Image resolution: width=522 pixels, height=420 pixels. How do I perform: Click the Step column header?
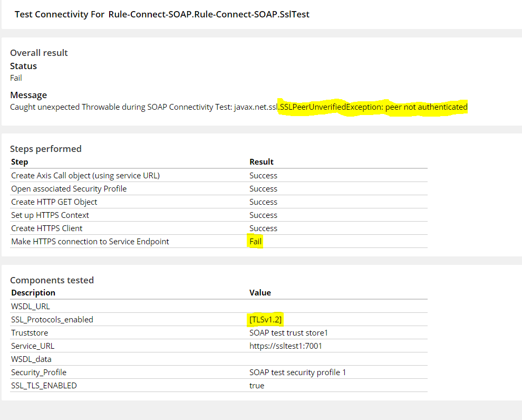click(x=20, y=162)
